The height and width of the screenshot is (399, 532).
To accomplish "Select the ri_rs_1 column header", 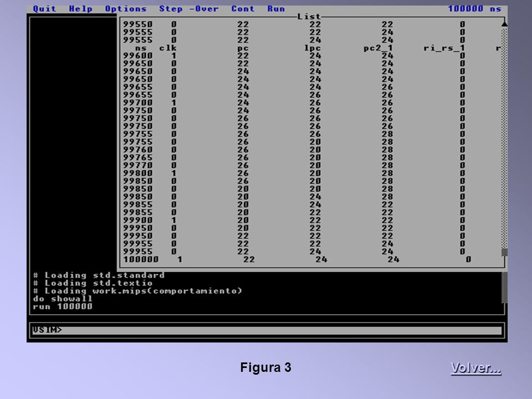I will [x=444, y=48].
